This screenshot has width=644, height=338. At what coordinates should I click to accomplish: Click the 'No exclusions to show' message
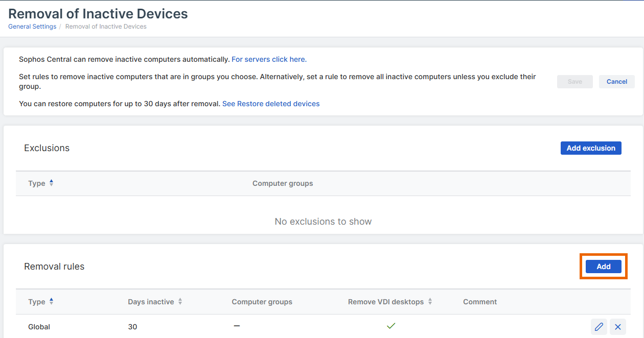(x=323, y=222)
